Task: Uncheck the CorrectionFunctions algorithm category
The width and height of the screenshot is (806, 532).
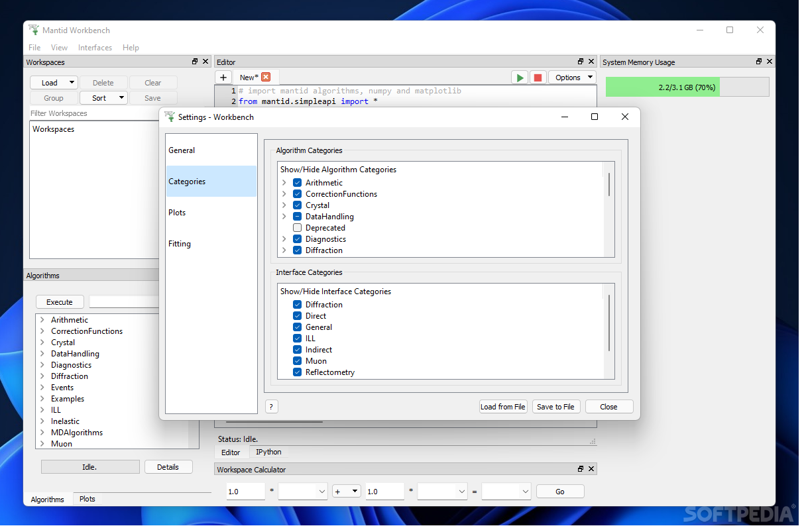Action: (x=297, y=194)
